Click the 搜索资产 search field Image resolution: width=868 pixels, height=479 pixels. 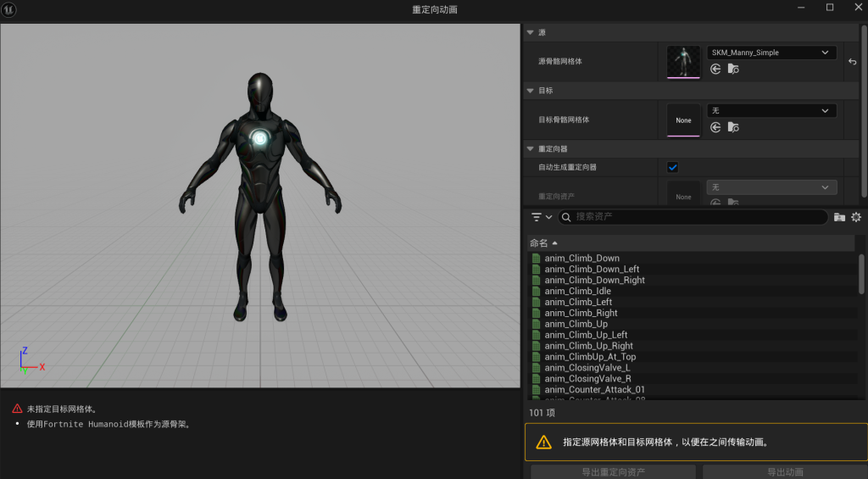[x=693, y=217]
